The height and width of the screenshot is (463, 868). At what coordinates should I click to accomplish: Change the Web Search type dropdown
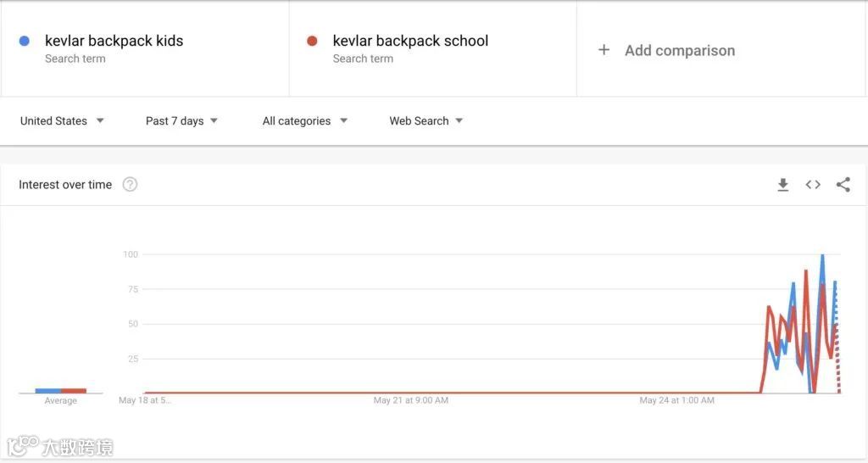tap(426, 120)
